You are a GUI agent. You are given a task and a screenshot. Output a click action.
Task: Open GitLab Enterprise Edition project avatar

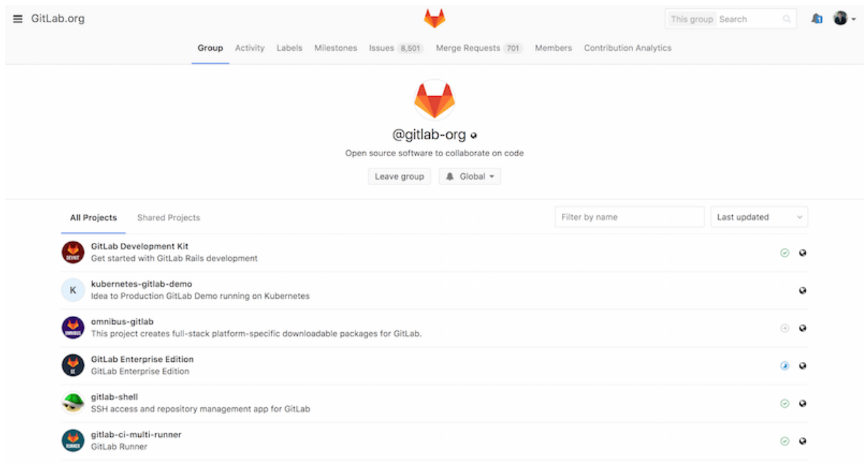(x=73, y=365)
